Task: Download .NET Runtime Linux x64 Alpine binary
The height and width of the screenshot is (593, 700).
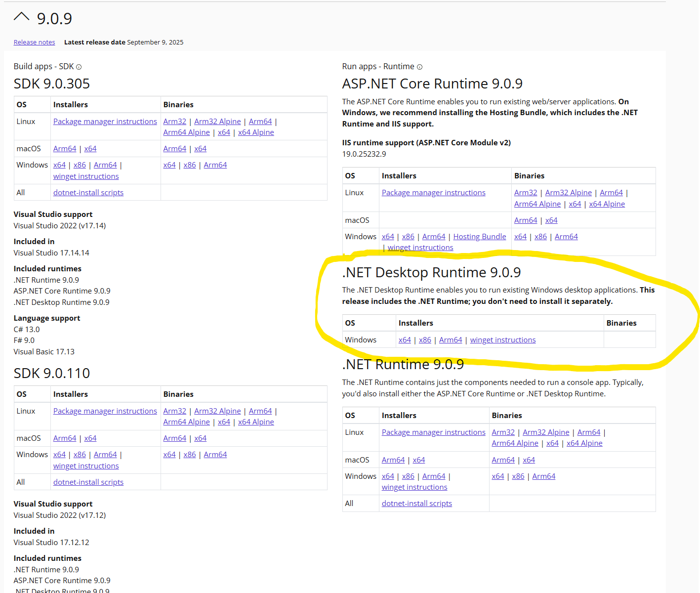Action: (x=584, y=443)
